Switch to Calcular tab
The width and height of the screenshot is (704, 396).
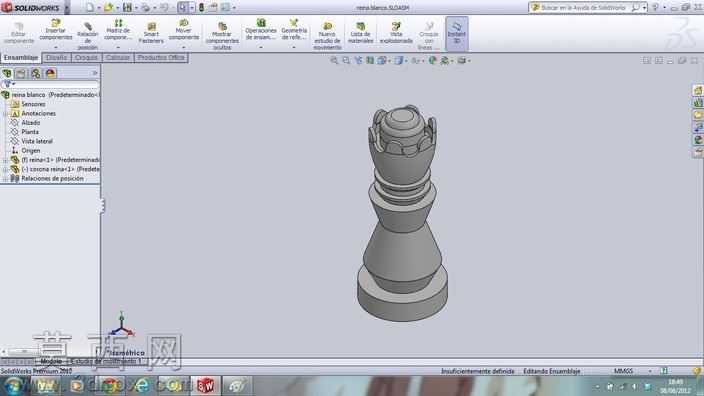(x=118, y=57)
